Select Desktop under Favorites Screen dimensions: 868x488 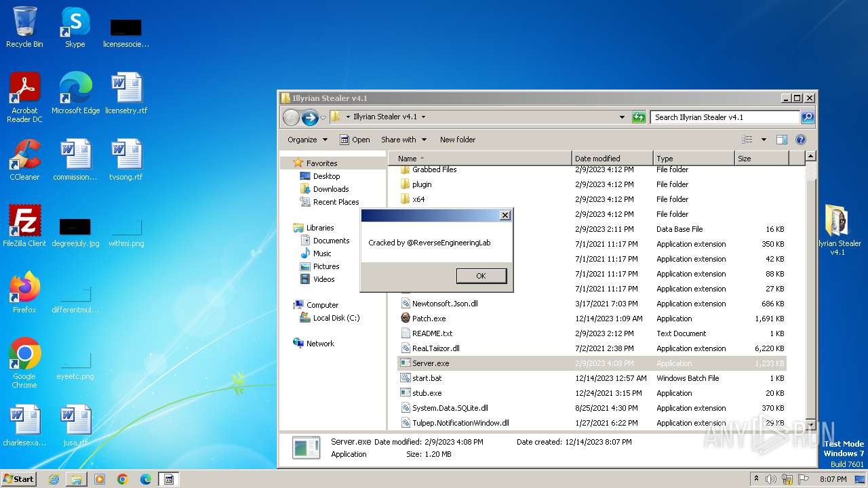pos(326,176)
